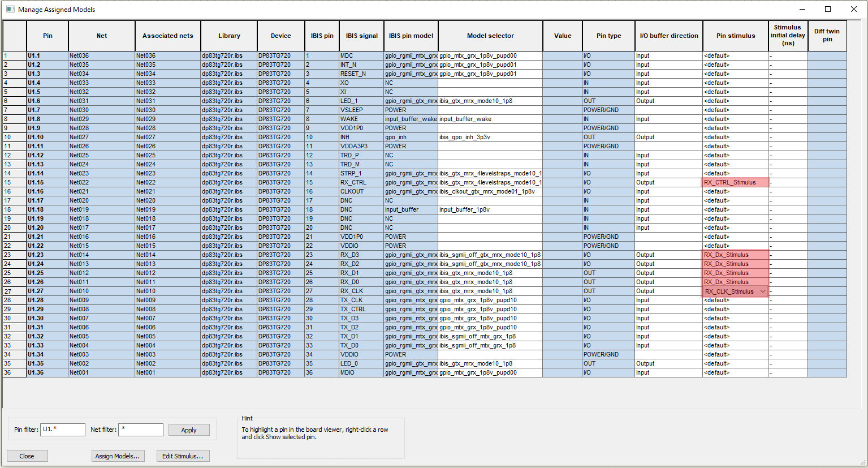Select pin cell U1.10
The height and width of the screenshot is (468, 868).
(47, 137)
